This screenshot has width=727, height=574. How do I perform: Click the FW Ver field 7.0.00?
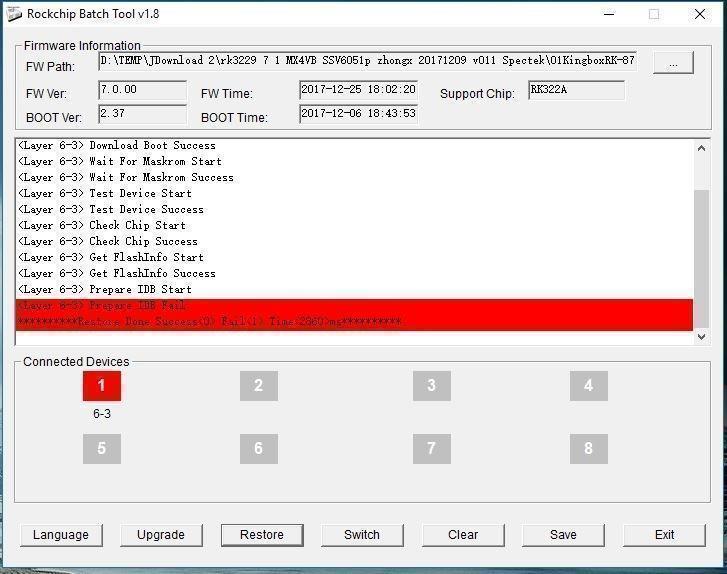142,90
